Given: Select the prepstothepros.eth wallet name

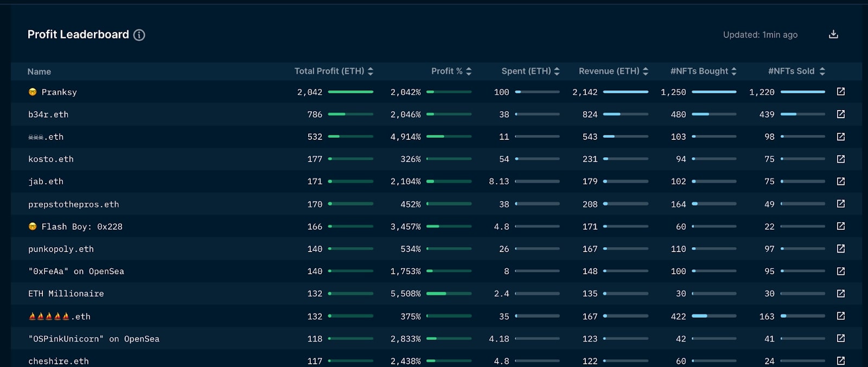Looking at the screenshot, I should point(73,204).
